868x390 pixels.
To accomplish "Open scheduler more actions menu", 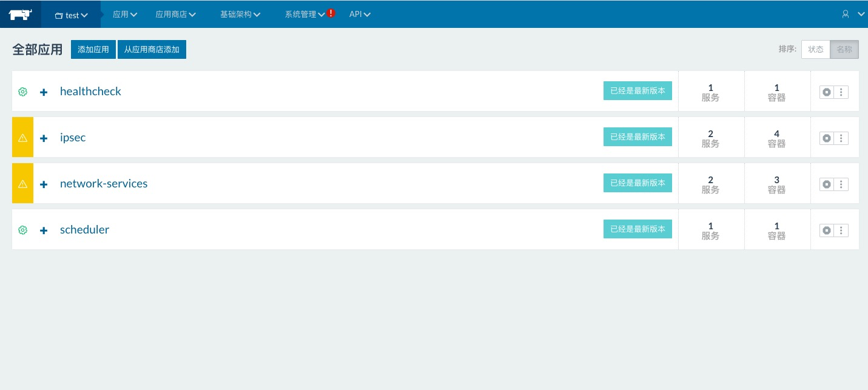I will click(841, 230).
